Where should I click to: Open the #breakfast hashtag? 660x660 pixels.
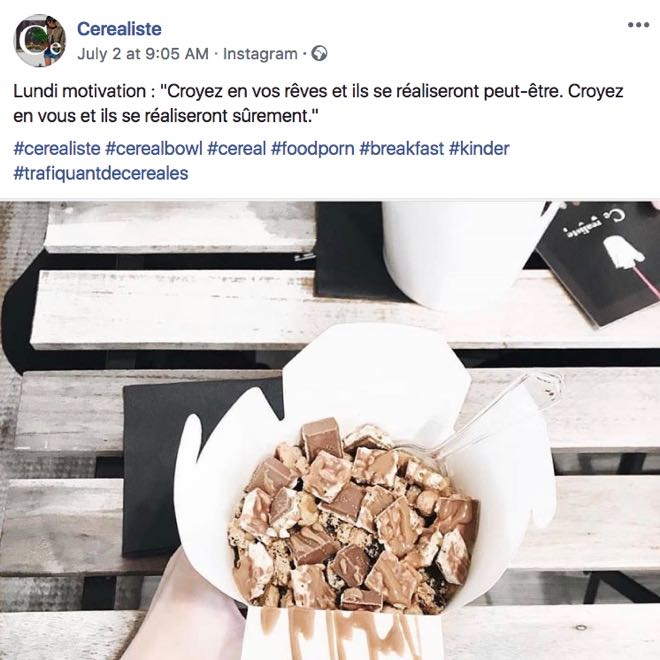click(402, 149)
